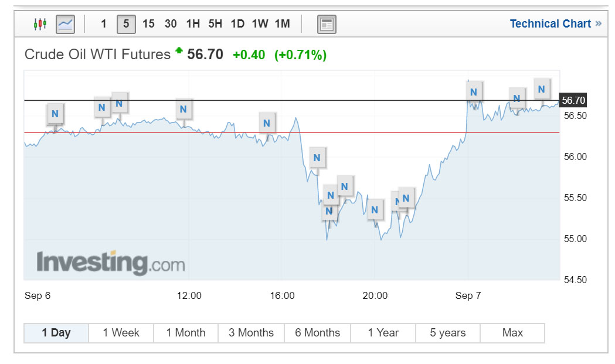615x364 pixels.
Task: Open the news marker above 12:00
Action: tap(184, 109)
